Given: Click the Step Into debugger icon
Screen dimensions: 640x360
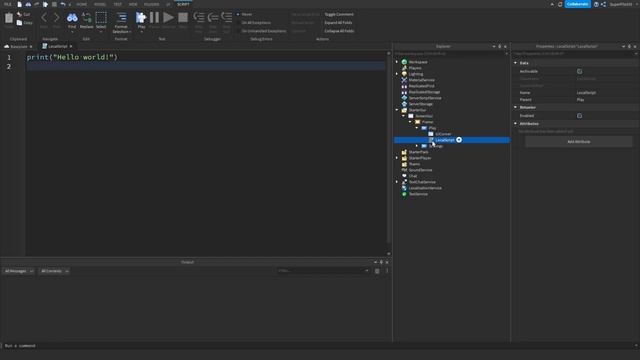Looking at the screenshot, I should pyautogui.click(x=199, y=17).
